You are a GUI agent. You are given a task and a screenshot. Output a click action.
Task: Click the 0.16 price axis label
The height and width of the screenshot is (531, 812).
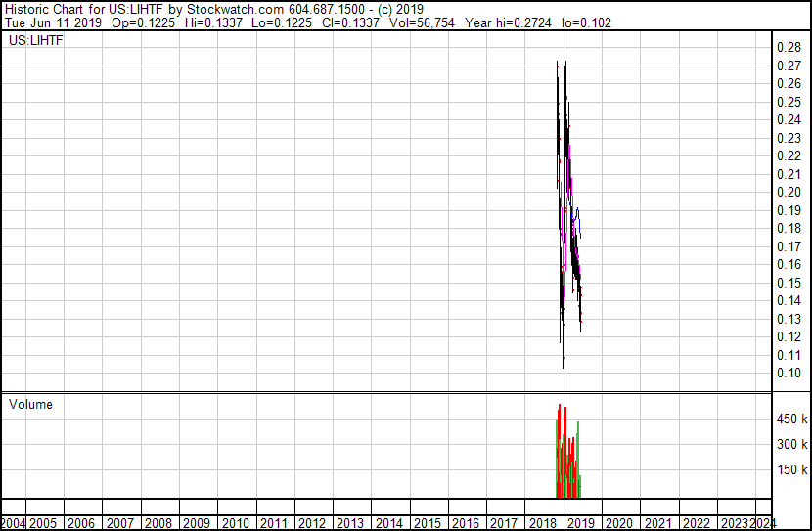tap(789, 264)
